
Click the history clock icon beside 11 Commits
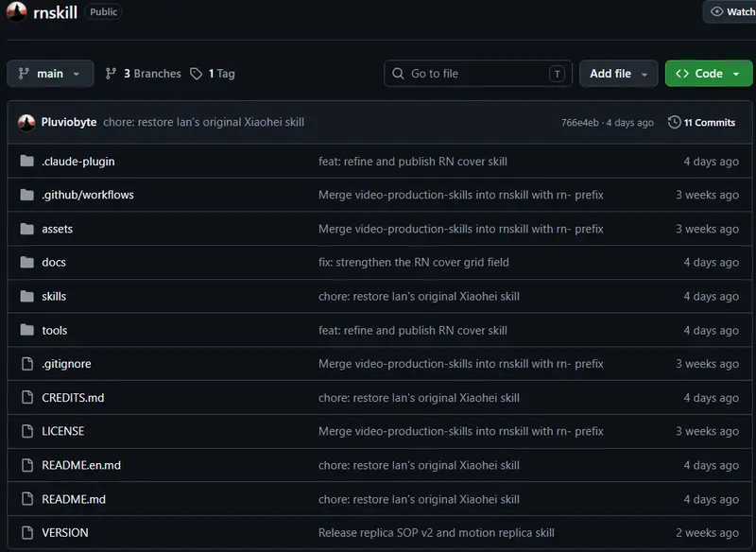(x=674, y=123)
